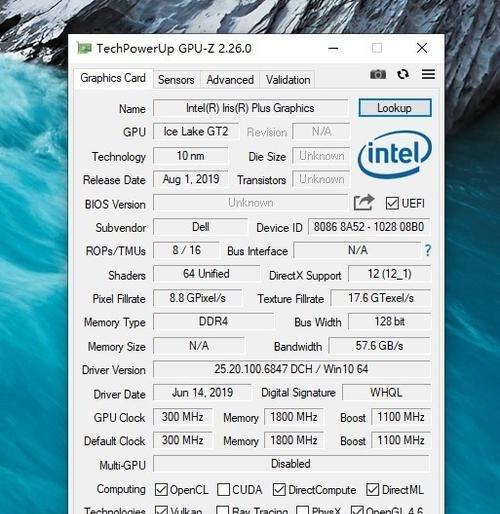Viewport: 500px width, 514px height.
Task: Click the Bus Interface question mark
Action: coord(428,250)
